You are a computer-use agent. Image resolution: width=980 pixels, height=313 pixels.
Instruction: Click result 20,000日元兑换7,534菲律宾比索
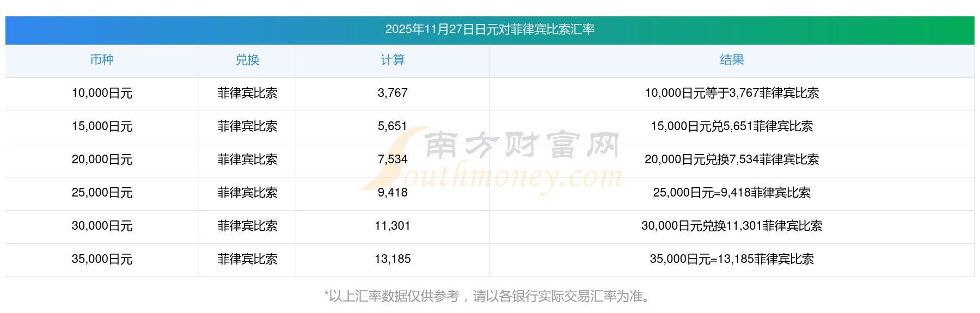[732, 159]
